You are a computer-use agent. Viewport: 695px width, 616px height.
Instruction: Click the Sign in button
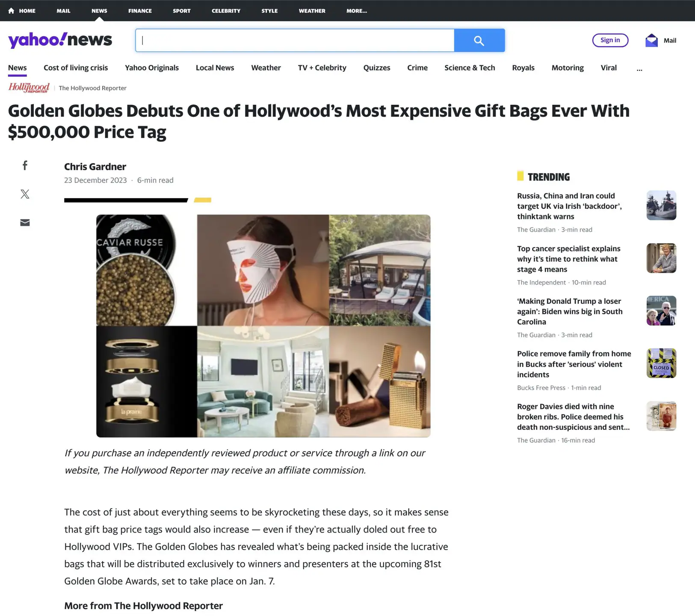pos(610,40)
